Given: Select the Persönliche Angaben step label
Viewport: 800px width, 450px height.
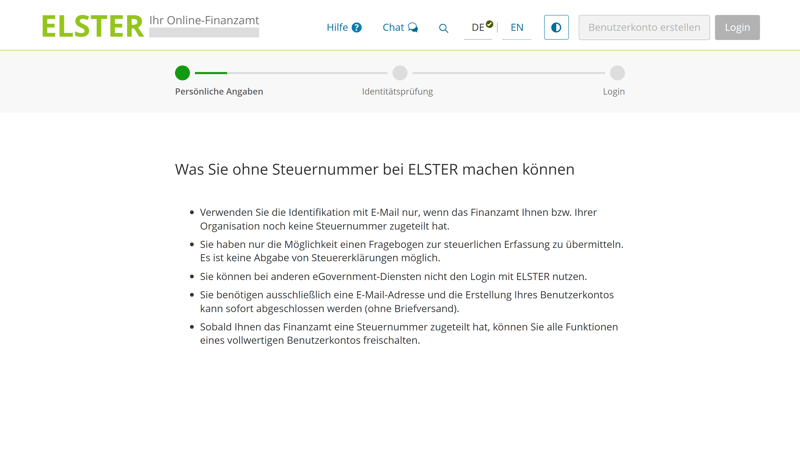Looking at the screenshot, I should pos(219,92).
